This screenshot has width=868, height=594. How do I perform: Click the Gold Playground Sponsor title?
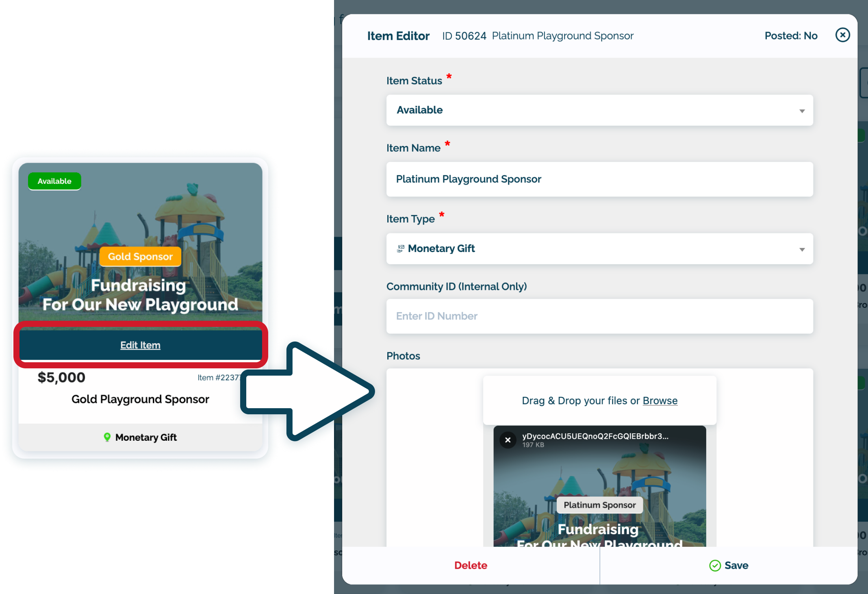pos(140,399)
